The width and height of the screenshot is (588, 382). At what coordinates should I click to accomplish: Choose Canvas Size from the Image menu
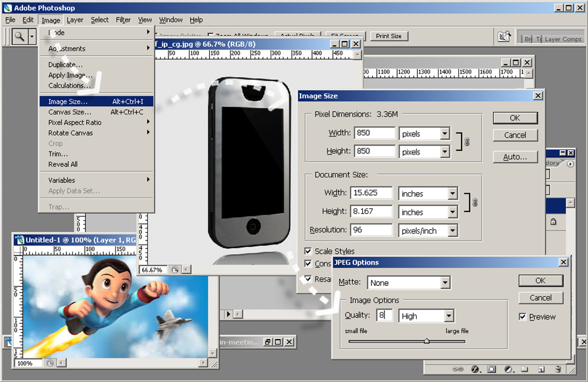click(70, 112)
